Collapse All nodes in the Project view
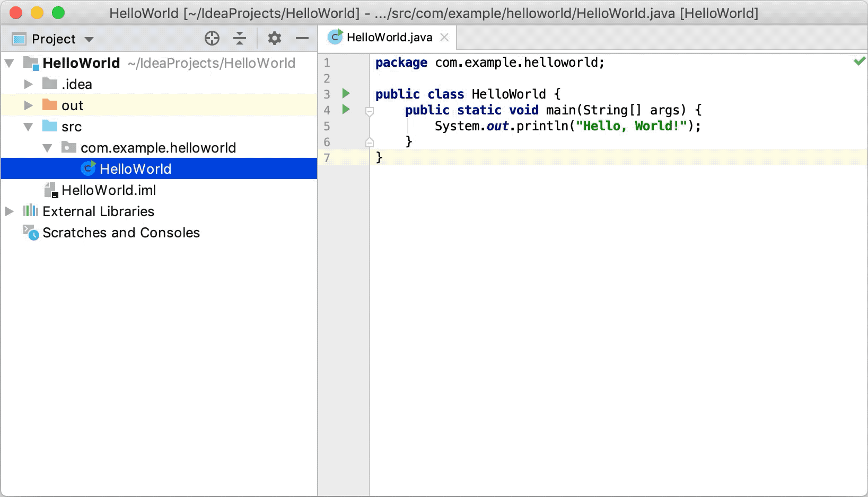868x497 pixels. click(x=240, y=38)
